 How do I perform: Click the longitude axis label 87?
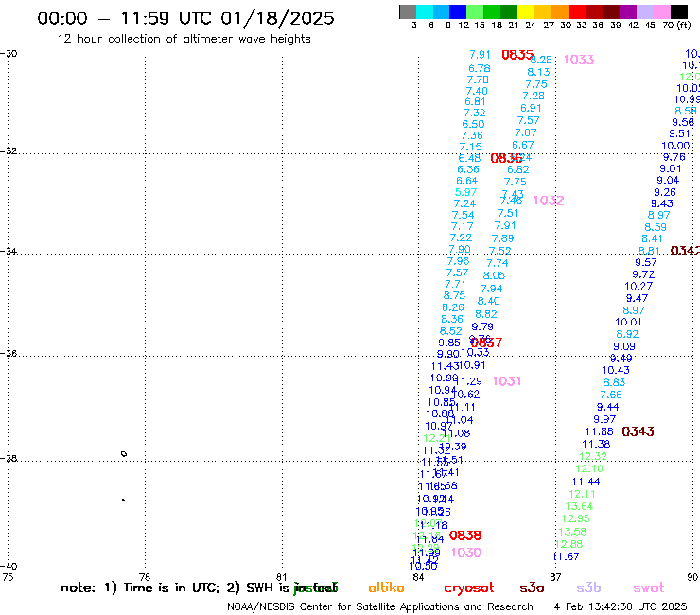click(555, 577)
